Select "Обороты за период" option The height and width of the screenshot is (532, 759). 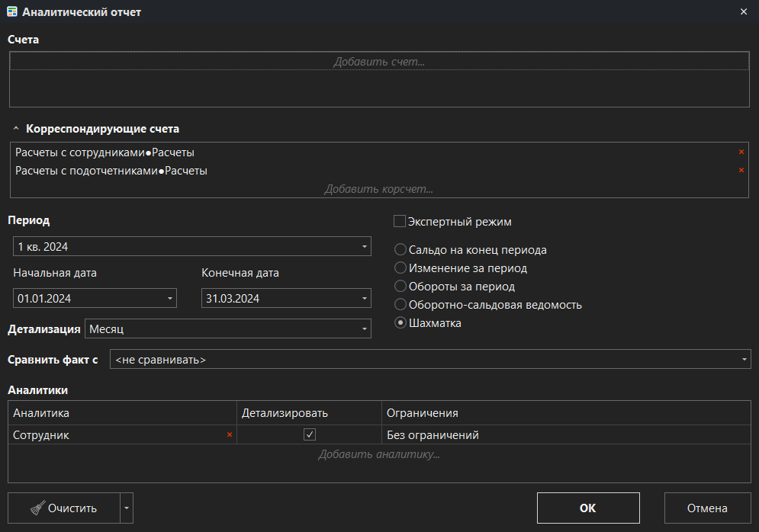coord(400,286)
